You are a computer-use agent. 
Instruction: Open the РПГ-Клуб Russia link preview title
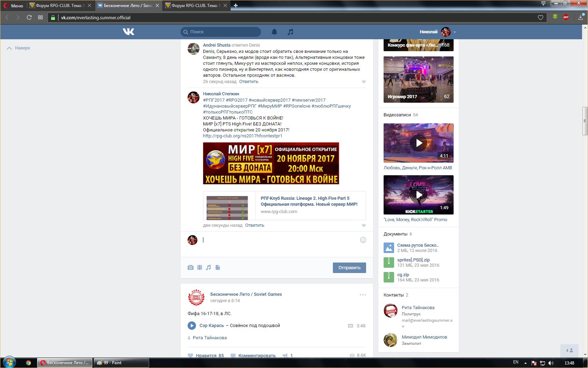pos(309,201)
